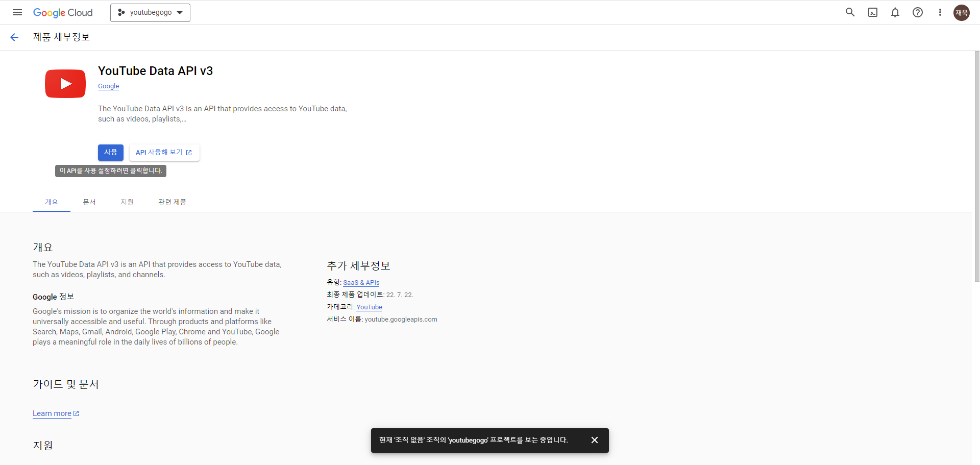980x465 pixels.
Task: Switch to the 관련 제품 tab
Action: tap(172, 202)
